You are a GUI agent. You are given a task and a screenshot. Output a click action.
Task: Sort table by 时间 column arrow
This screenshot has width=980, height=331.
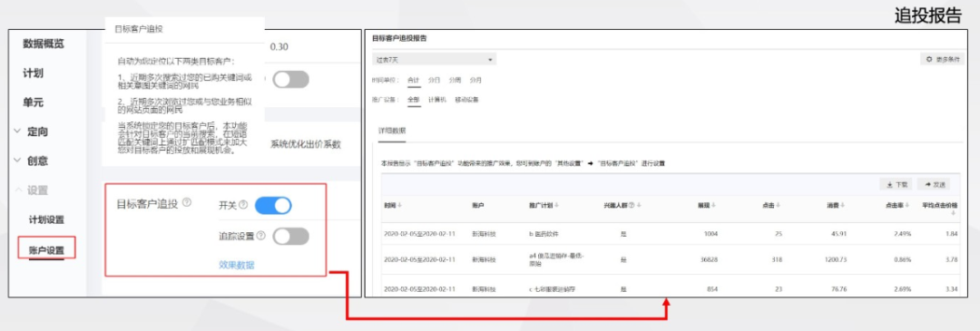pos(400,206)
